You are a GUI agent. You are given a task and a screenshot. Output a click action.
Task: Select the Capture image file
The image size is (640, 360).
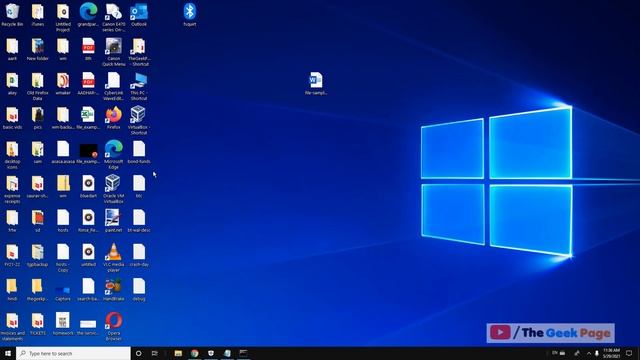click(63, 292)
